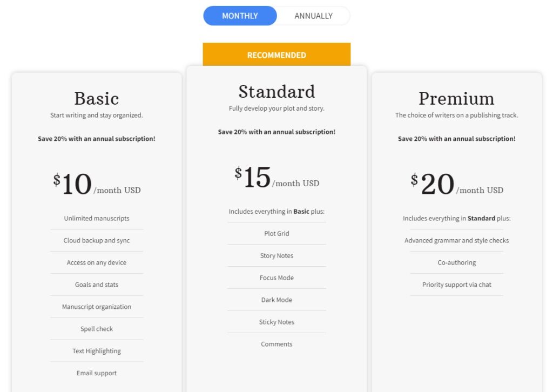Click the Cloud backup and sync feature
The width and height of the screenshot is (553, 392).
point(97,241)
